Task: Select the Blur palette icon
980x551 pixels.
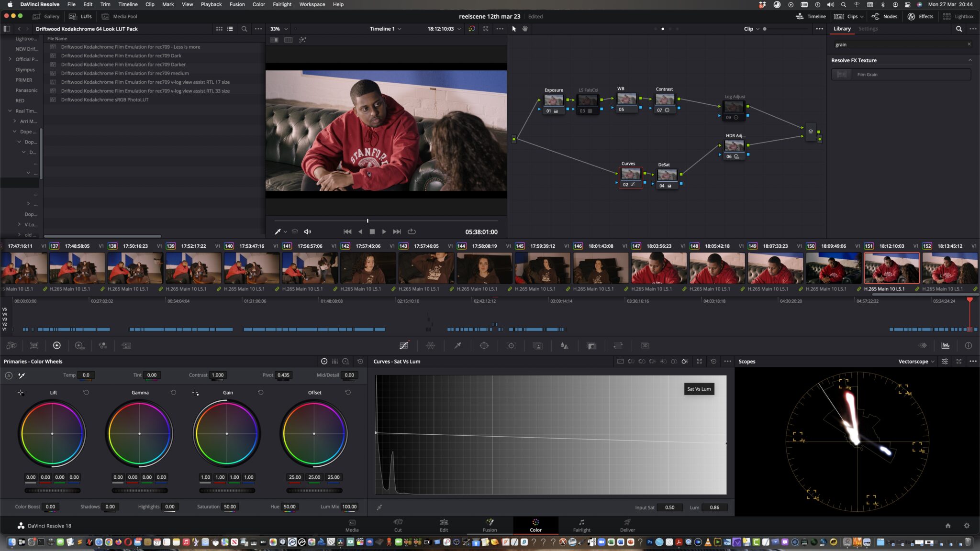Action: point(564,345)
